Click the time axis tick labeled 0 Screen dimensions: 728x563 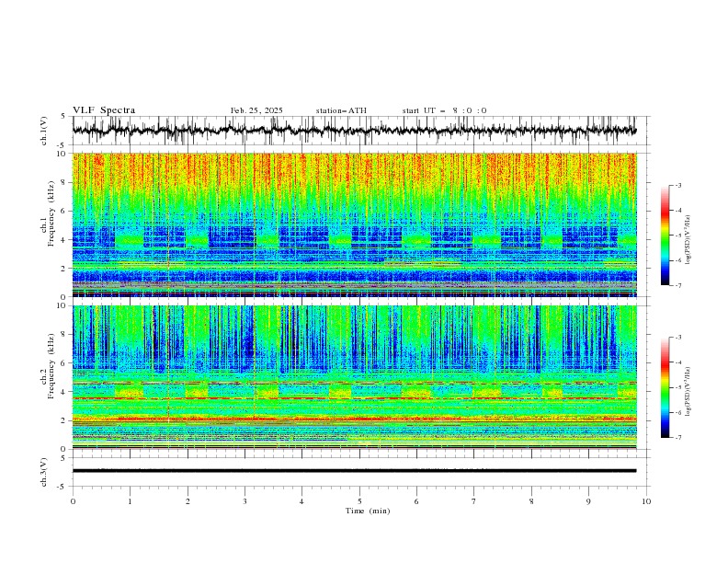pyautogui.click(x=73, y=501)
